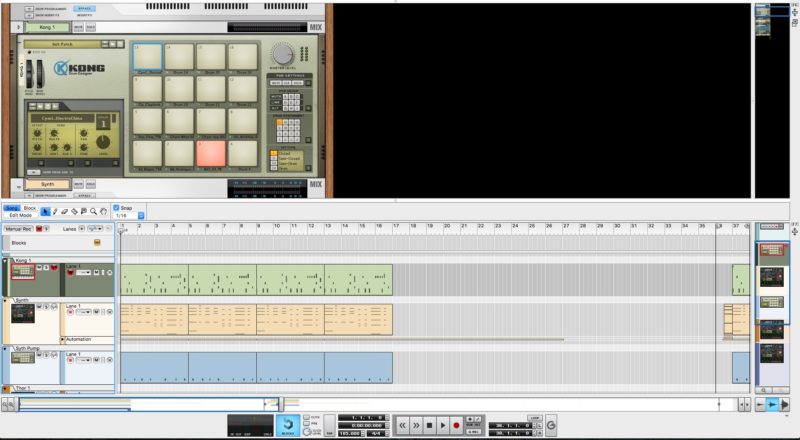Select the eraser tool

65,211
